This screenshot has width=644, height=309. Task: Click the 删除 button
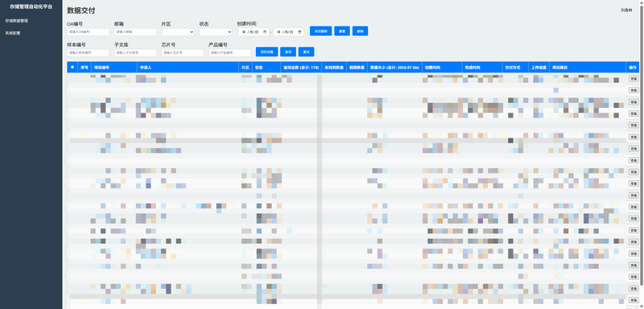360,31
